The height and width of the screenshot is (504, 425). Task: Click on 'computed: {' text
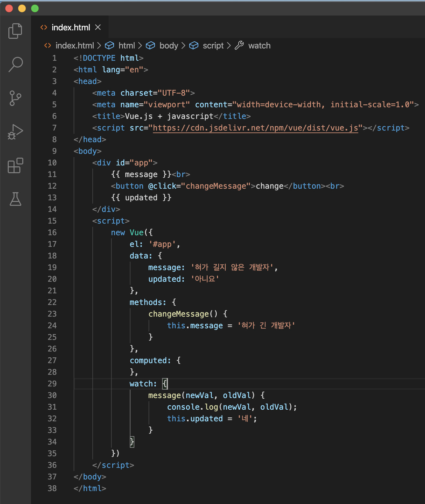(x=155, y=361)
